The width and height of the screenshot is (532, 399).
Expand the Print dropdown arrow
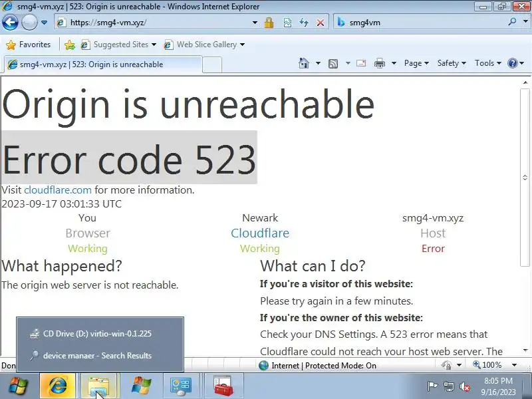pos(394,63)
